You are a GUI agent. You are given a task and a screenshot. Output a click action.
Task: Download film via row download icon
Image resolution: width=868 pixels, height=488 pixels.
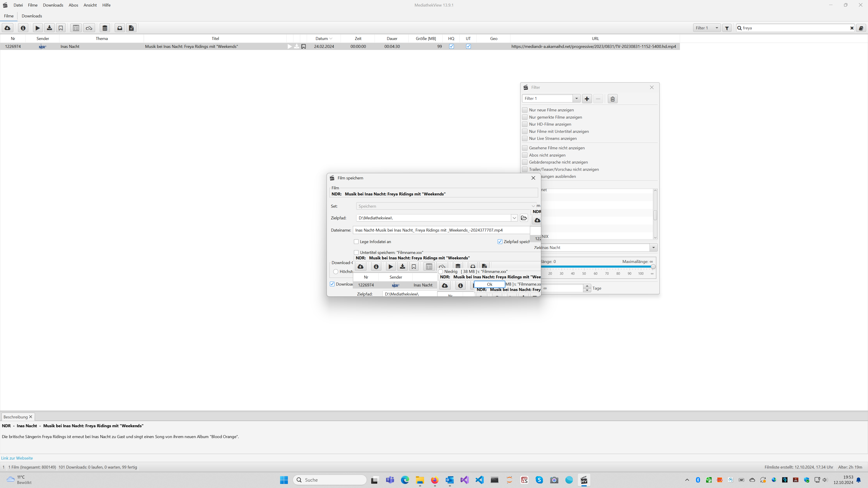297,47
